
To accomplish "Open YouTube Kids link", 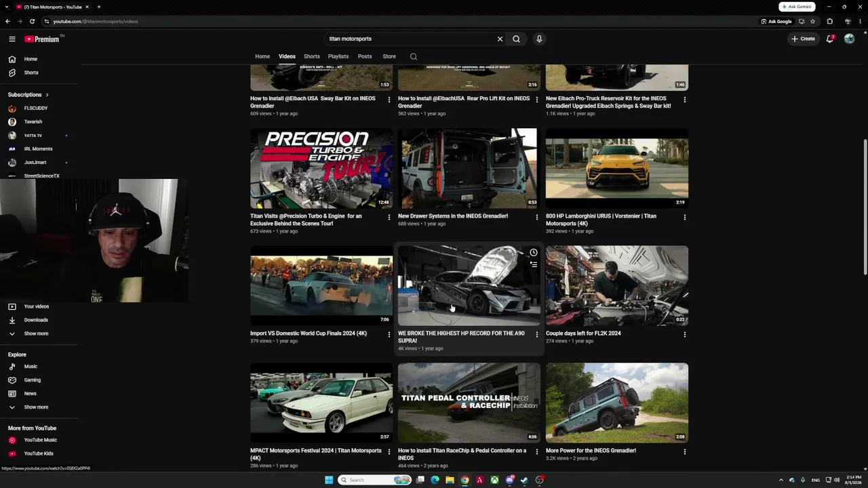I will click(x=38, y=453).
